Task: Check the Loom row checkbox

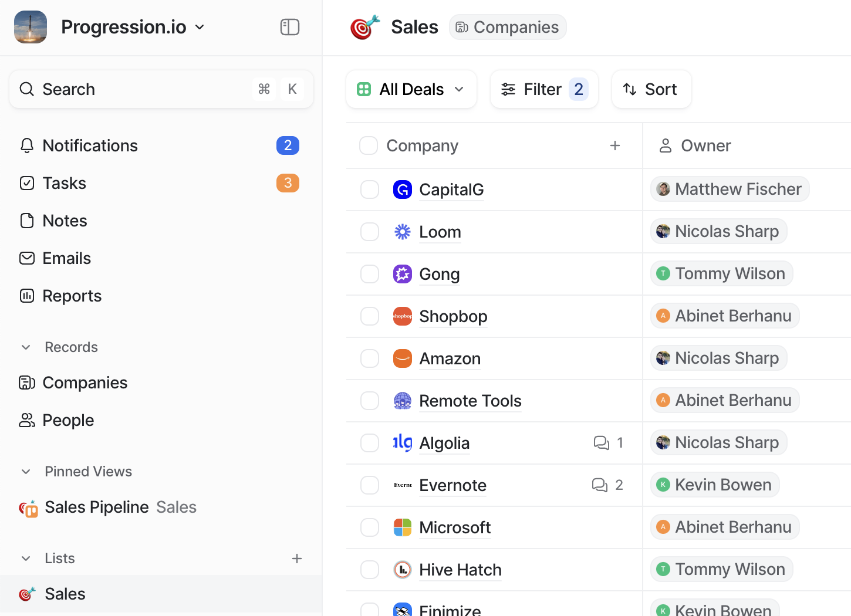Action: (370, 232)
